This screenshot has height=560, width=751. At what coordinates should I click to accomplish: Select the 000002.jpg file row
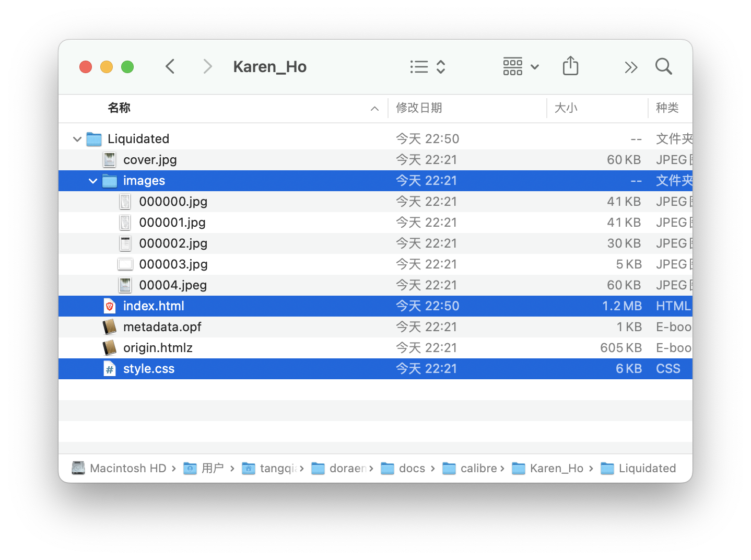click(x=173, y=243)
